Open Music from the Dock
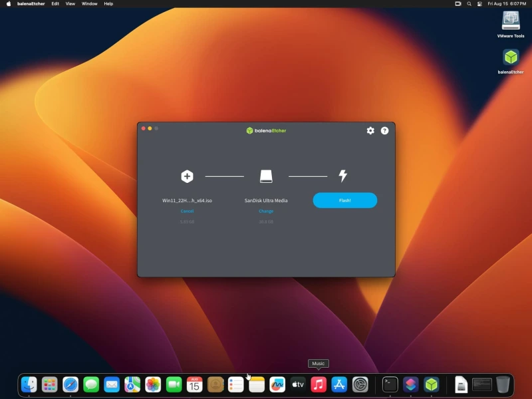 point(319,385)
